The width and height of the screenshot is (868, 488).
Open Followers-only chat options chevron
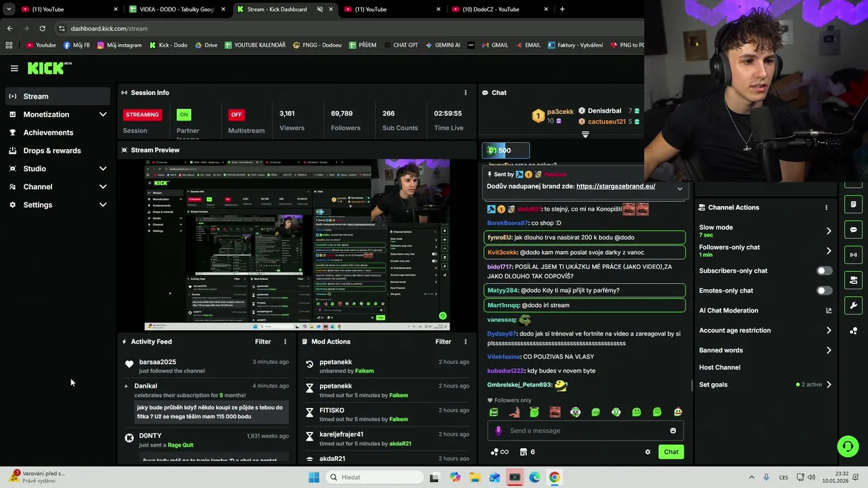point(828,251)
